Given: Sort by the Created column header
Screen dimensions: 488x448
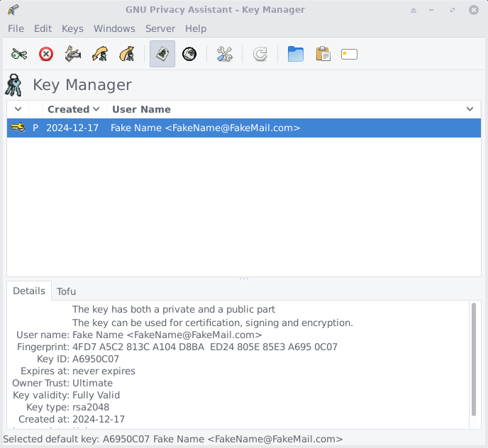Looking at the screenshot, I should [x=74, y=109].
